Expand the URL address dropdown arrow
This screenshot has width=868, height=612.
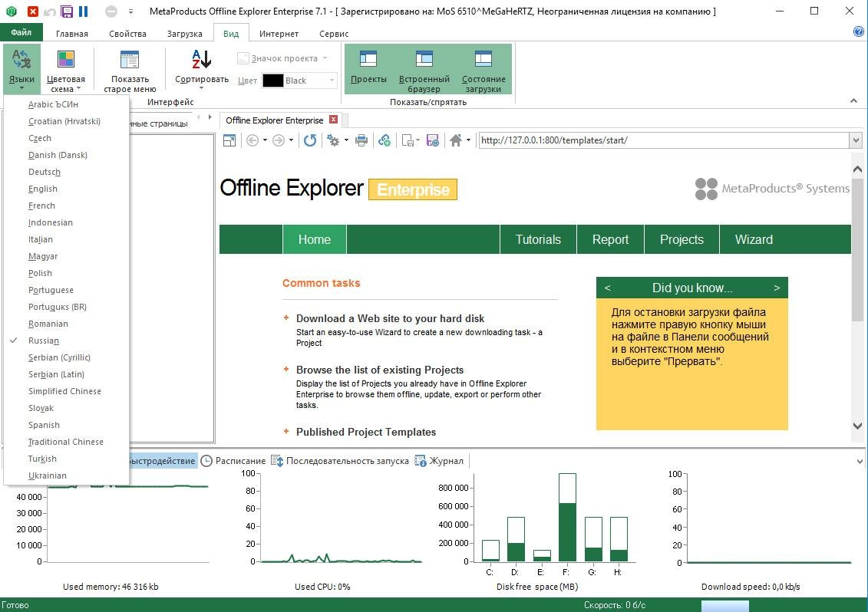[x=856, y=140]
